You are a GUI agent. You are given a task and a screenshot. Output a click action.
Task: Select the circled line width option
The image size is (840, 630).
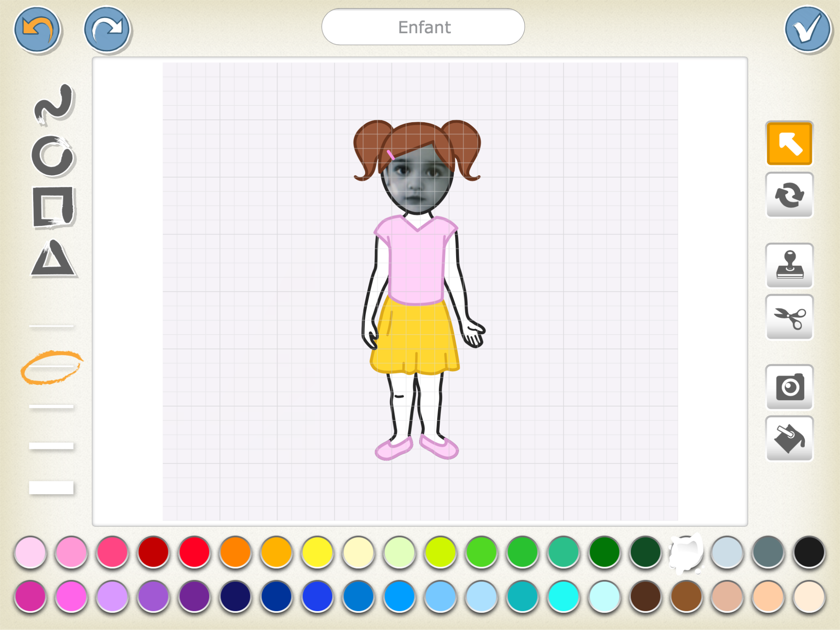coord(51,367)
